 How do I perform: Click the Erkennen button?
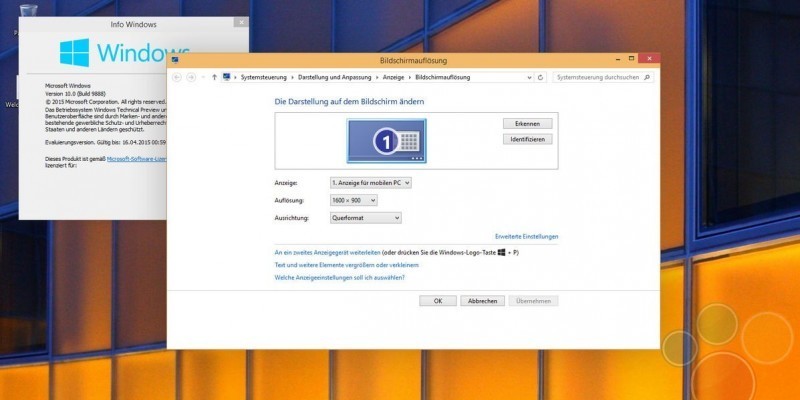coord(528,124)
